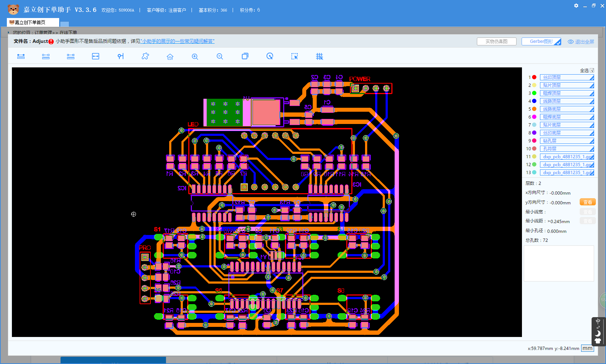Toggle the 线路顶层 layer visibility

567,101
